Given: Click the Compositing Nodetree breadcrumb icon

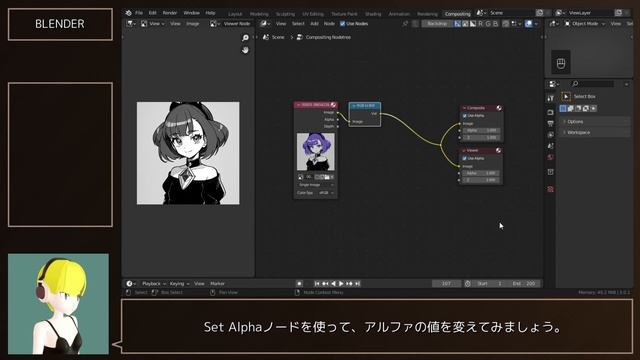Looking at the screenshot, I should pyautogui.click(x=300, y=37).
